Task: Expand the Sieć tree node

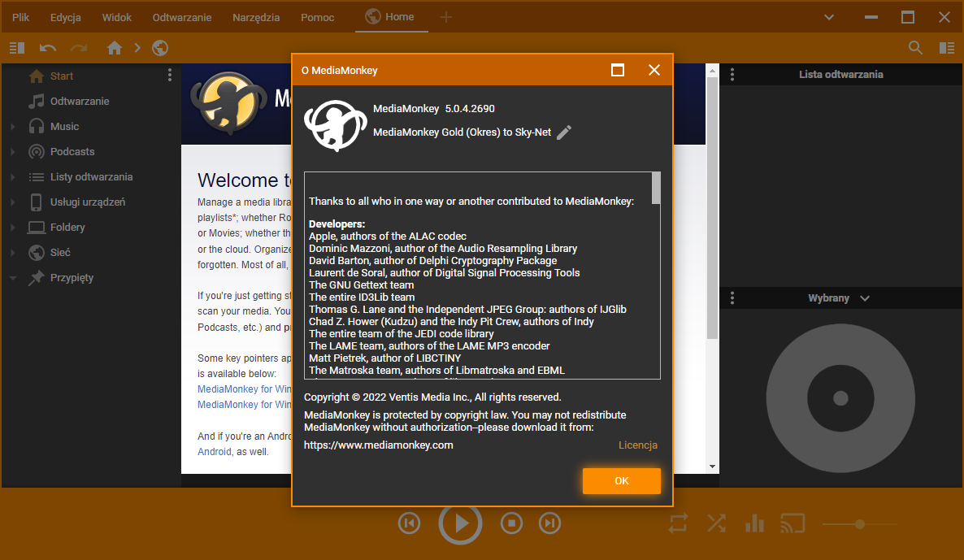Action: [x=12, y=252]
